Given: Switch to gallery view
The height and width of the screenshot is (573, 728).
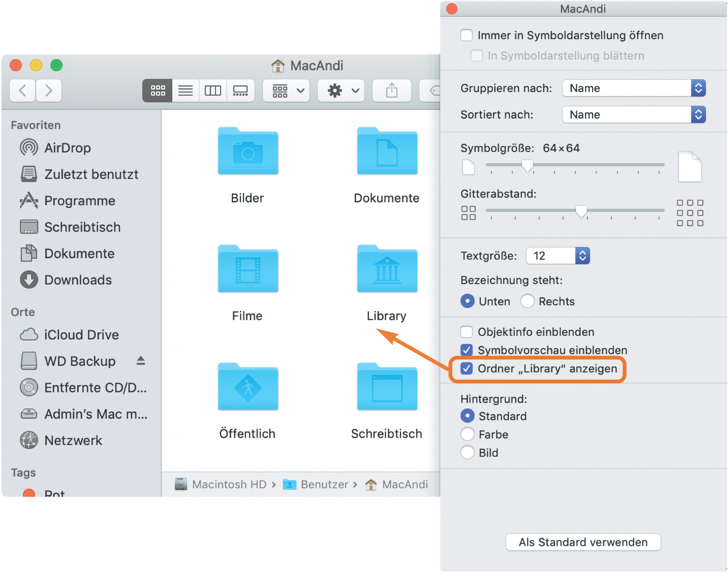Looking at the screenshot, I should (240, 91).
